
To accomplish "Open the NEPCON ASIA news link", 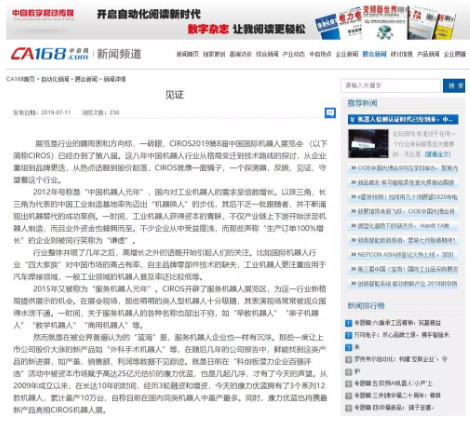I will [x=402, y=255].
